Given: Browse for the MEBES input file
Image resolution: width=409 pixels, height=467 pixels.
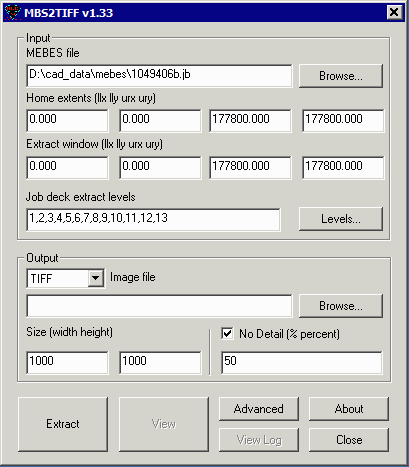Looking at the screenshot, I should [341, 76].
